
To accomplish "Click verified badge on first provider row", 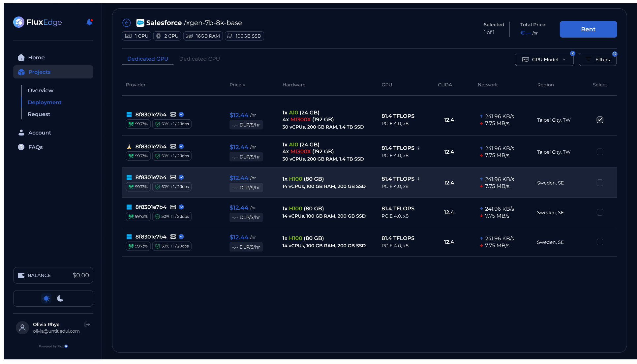I will click(181, 114).
